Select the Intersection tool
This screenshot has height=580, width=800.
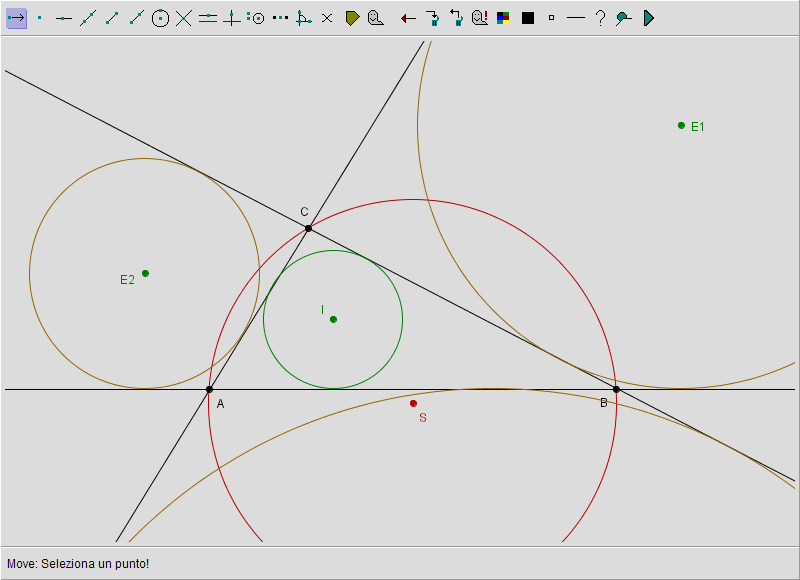pyautogui.click(x=184, y=18)
